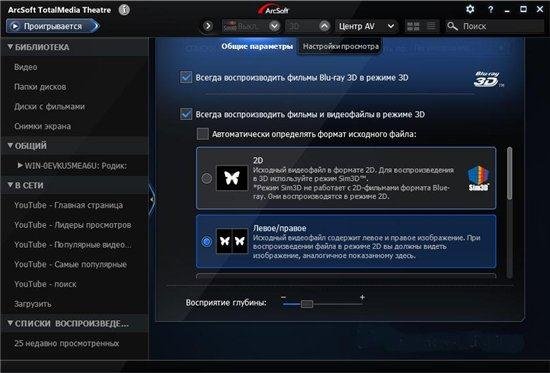This screenshot has width=550, height=373.
Task: Open the info icon beside ArcSoft TotalMedia Theatre
Action: coord(124,9)
